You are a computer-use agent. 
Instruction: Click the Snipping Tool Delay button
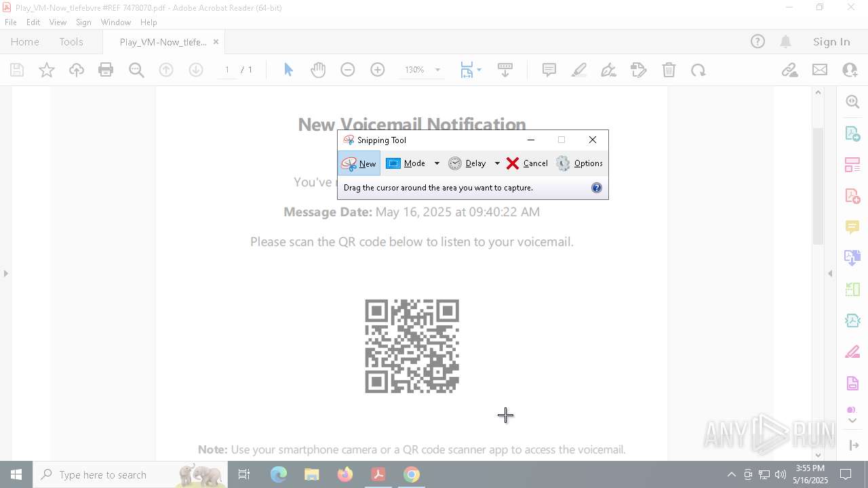click(x=467, y=163)
